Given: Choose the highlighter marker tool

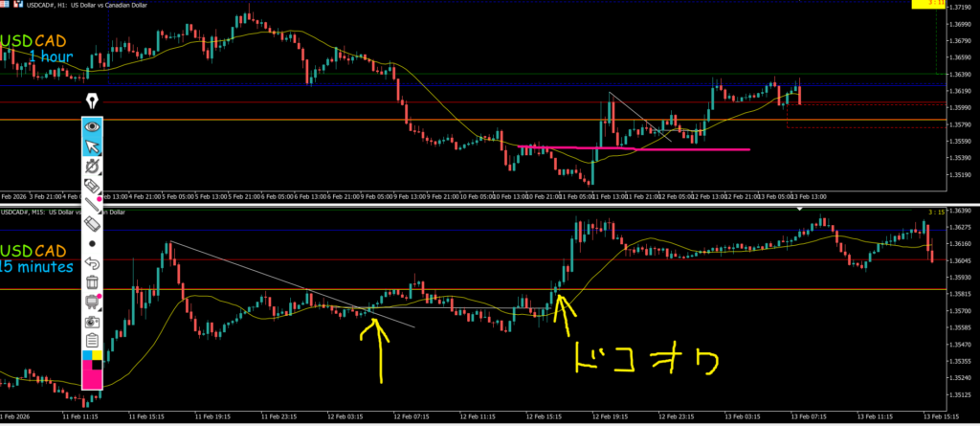Looking at the screenshot, I should [x=93, y=185].
